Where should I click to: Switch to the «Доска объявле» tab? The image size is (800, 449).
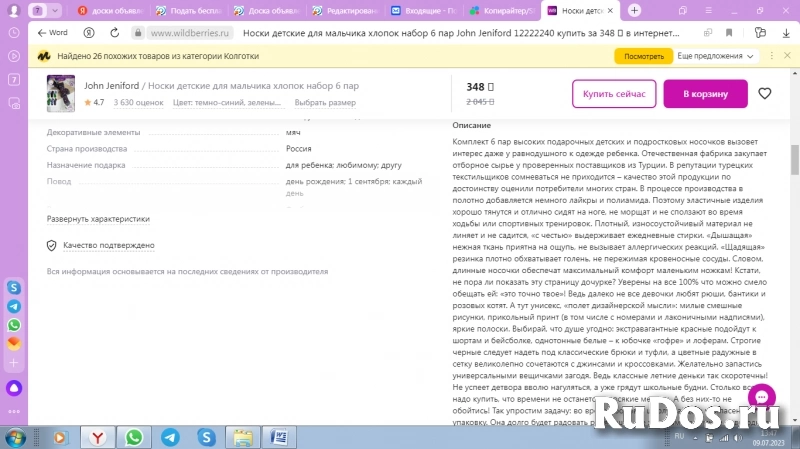pos(267,10)
